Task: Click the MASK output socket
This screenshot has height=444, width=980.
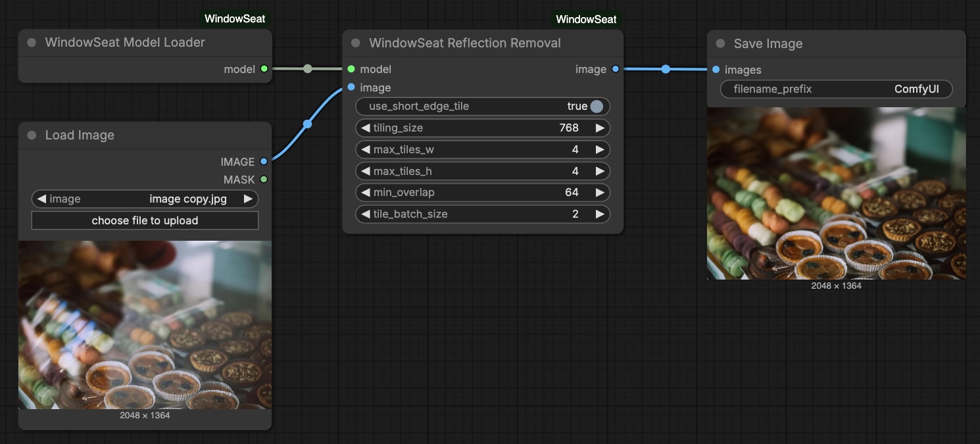Action: pos(264,179)
